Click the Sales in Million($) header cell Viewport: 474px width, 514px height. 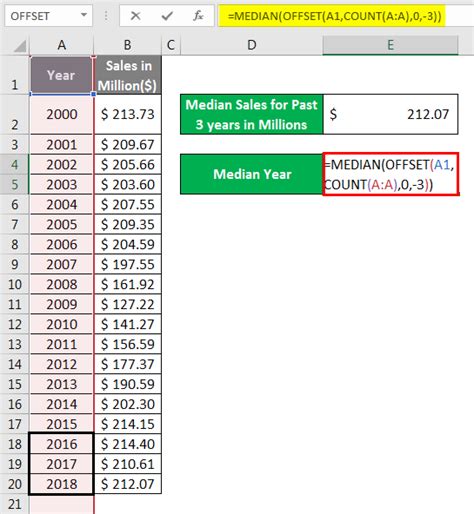point(128,75)
